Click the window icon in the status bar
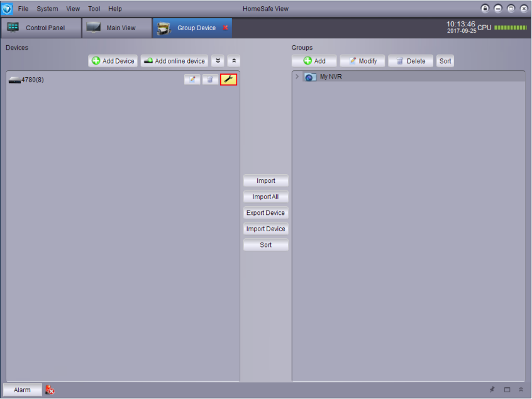The height and width of the screenshot is (399, 532). pyautogui.click(x=507, y=390)
